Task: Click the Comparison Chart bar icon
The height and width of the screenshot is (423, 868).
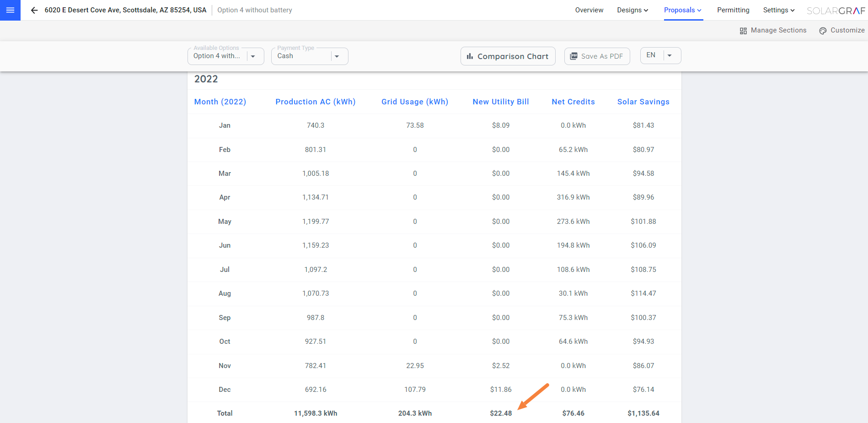Action: (x=470, y=56)
